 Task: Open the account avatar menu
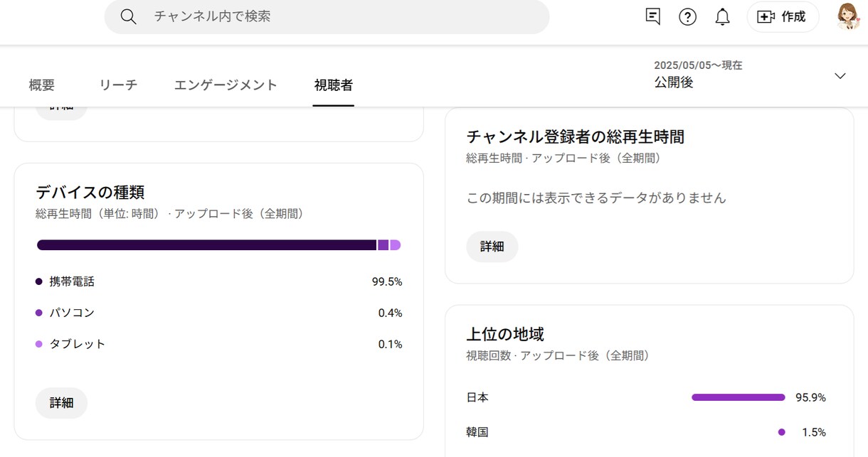point(847,16)
